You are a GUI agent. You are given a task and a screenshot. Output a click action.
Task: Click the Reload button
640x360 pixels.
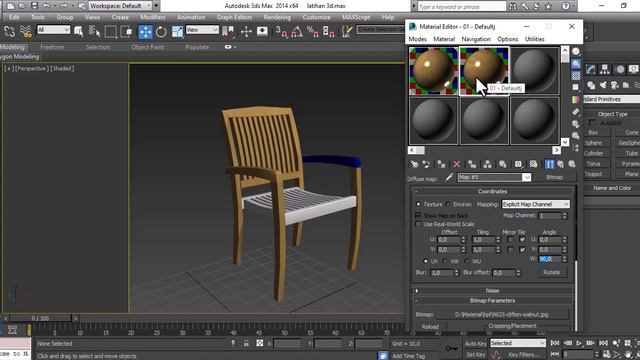tap(430, 327)
